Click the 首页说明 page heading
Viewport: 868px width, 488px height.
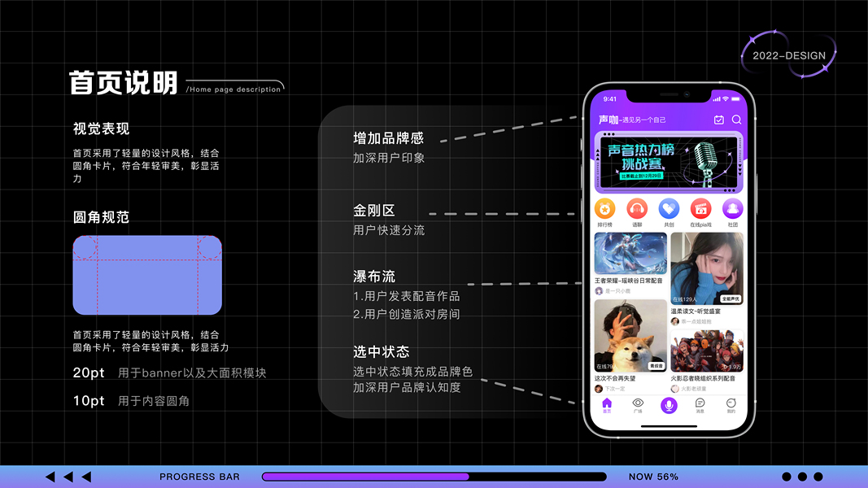(x=123, y=83)
